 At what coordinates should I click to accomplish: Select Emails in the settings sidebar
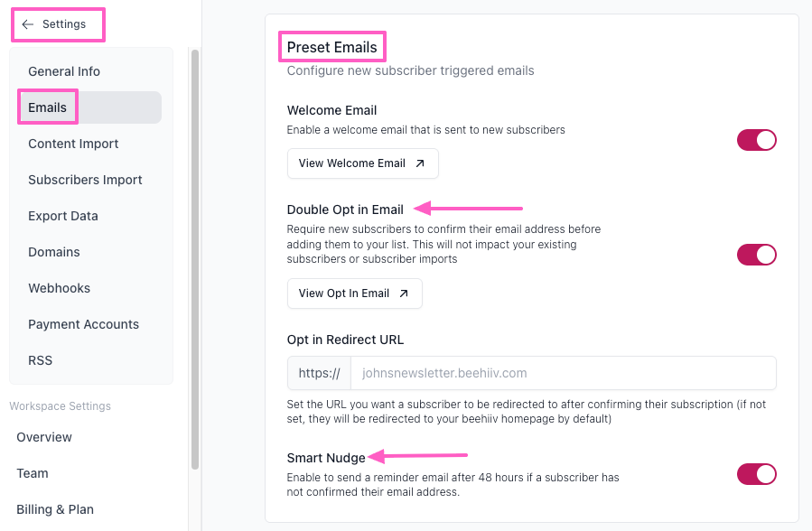48,107
